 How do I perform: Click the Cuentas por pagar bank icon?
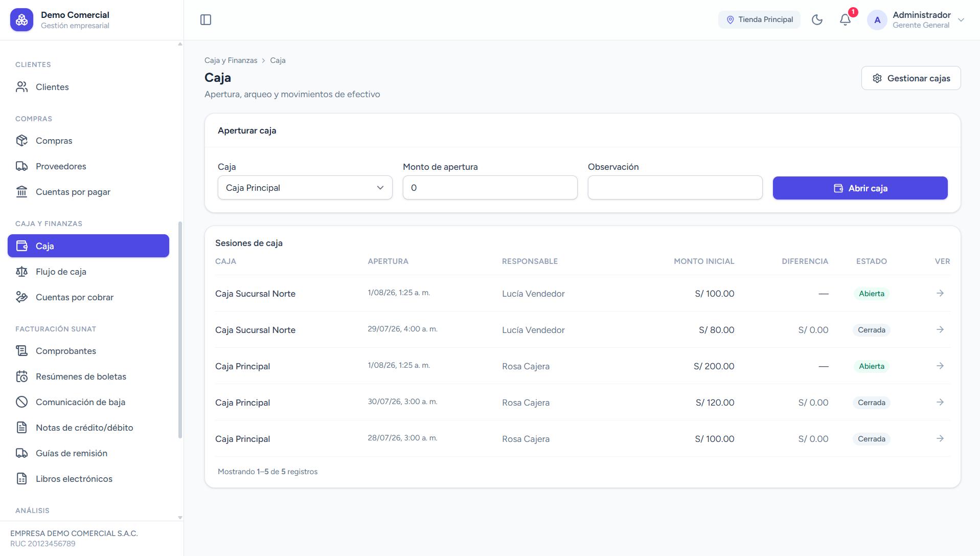point(21,192)
